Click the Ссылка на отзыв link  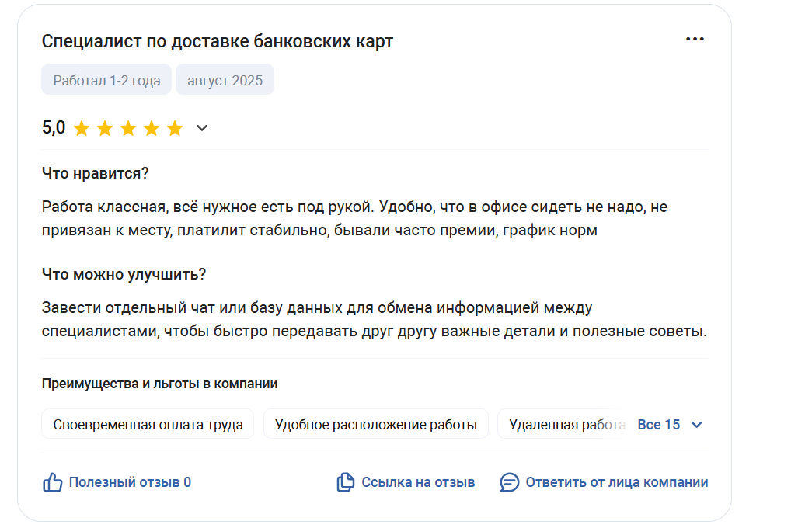[x=418, y=482]
